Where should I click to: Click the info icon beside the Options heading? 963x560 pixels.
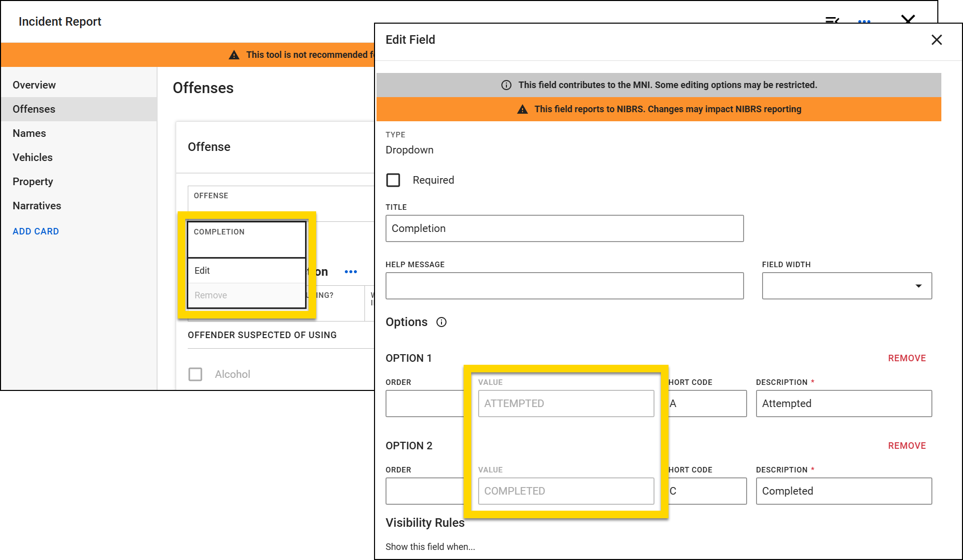point(441,323)
